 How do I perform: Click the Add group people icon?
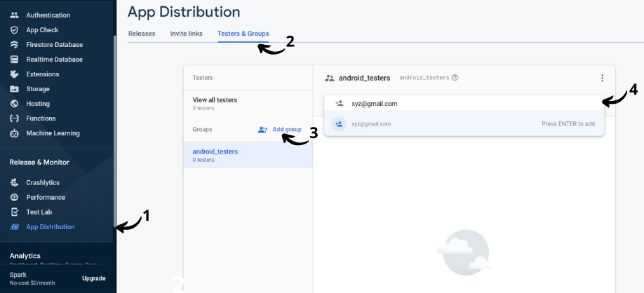coord(263,129)
